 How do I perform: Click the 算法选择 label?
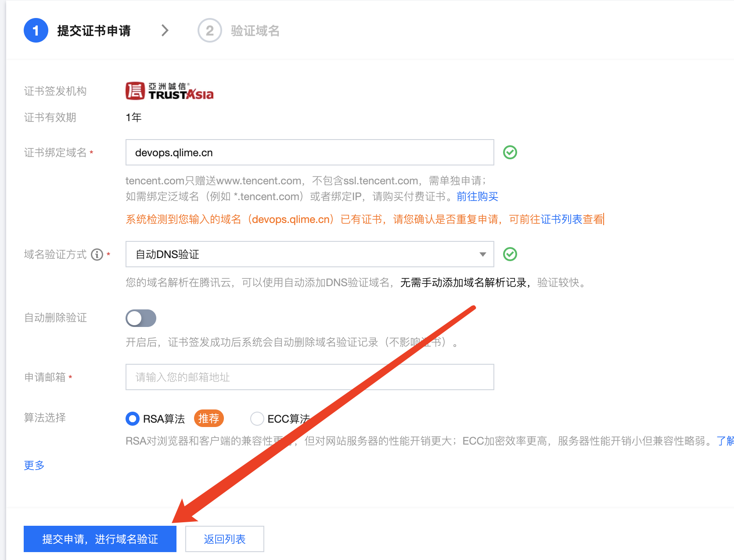coord(45,417)
